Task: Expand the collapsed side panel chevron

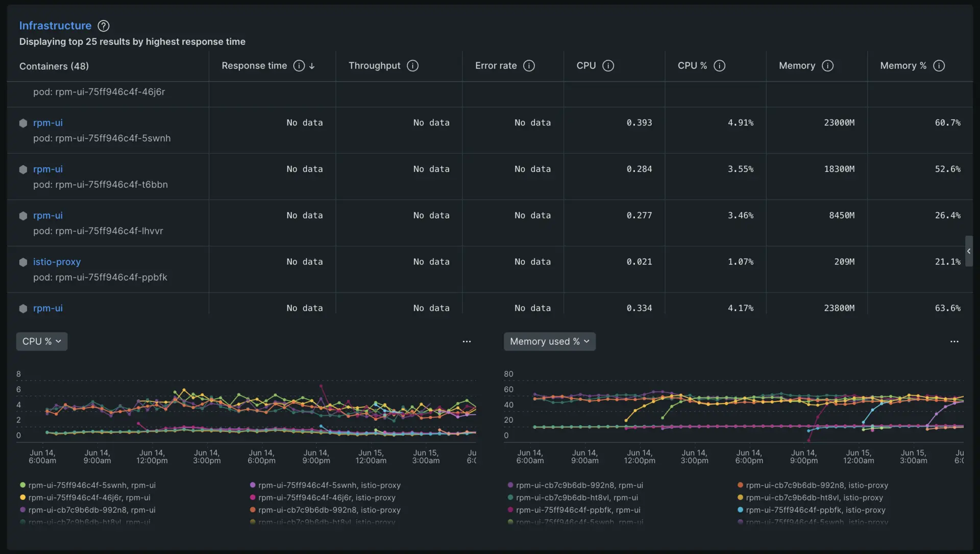Action: 968,251
